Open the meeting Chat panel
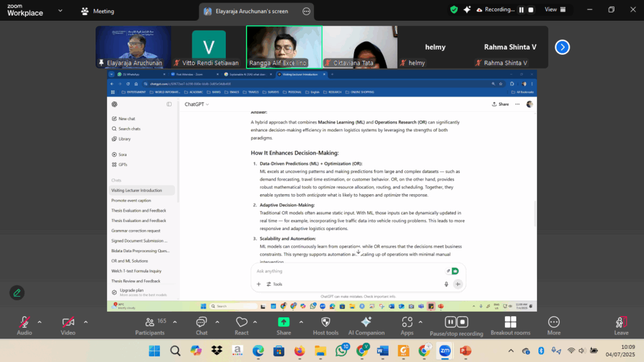The width and height of the screenshot is (644, 362). click(x=201, y=326)
